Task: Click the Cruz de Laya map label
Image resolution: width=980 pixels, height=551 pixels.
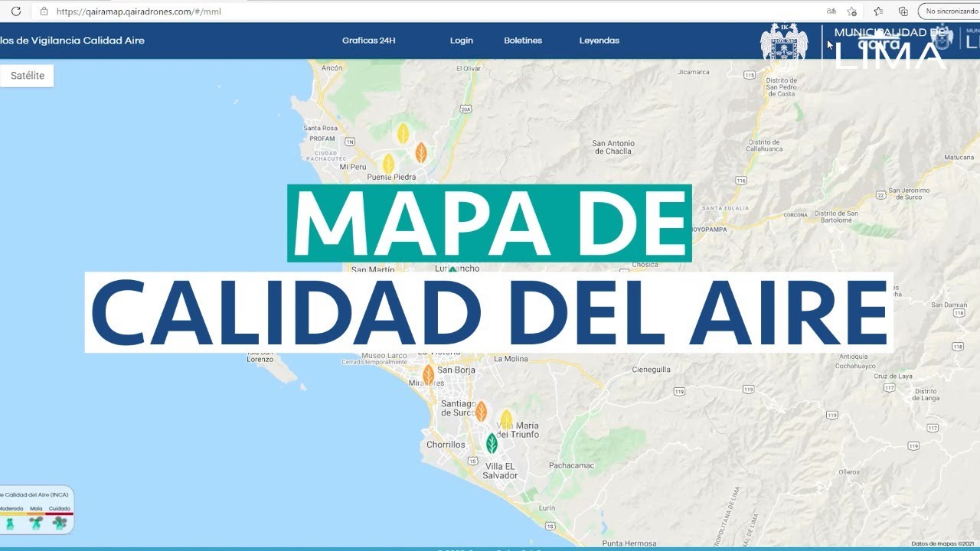Action: coord(893,377)
